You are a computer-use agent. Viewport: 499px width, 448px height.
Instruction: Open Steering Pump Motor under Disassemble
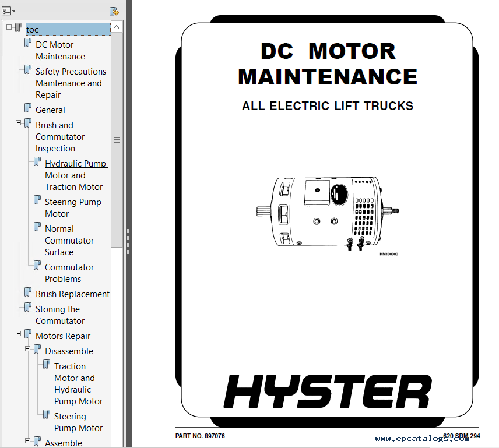[78, 422]
